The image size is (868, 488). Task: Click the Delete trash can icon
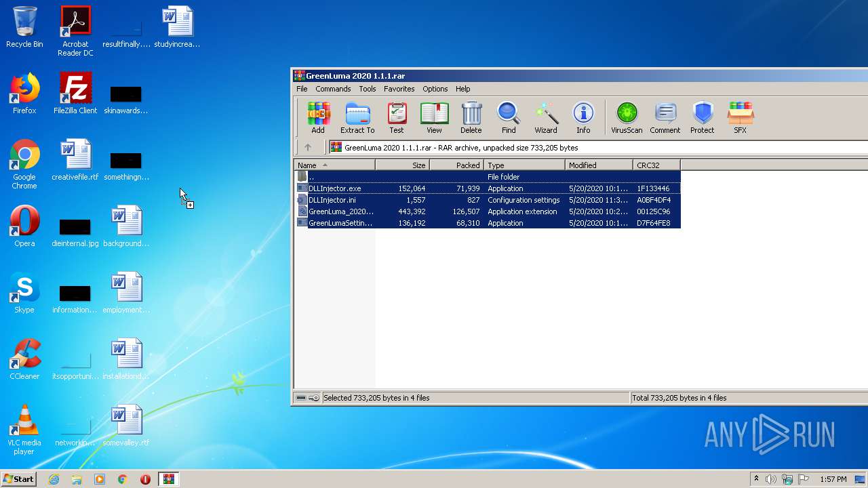tap(471, 118)
